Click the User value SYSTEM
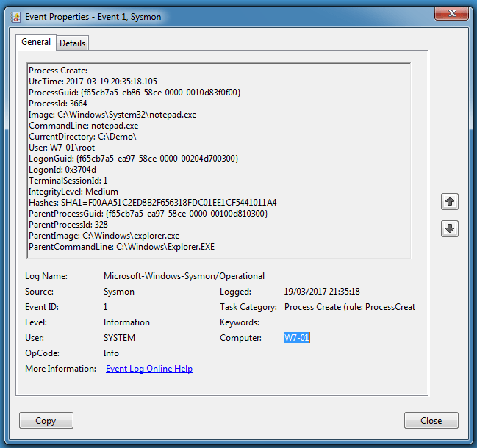The height and width of the screenshot is (448, 477). 119,338
